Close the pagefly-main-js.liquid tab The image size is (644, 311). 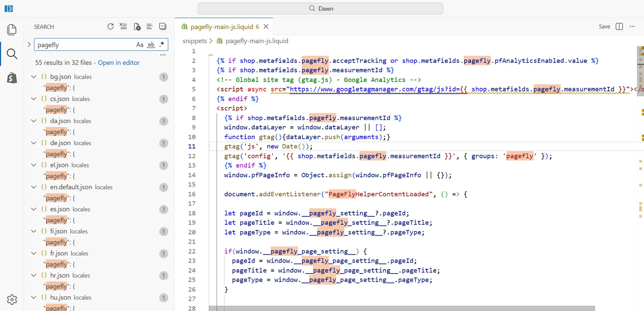click(266, 27)
